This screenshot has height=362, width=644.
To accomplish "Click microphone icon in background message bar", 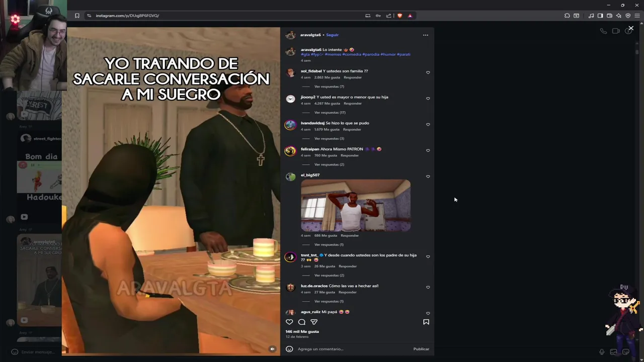I will point(602,352).
